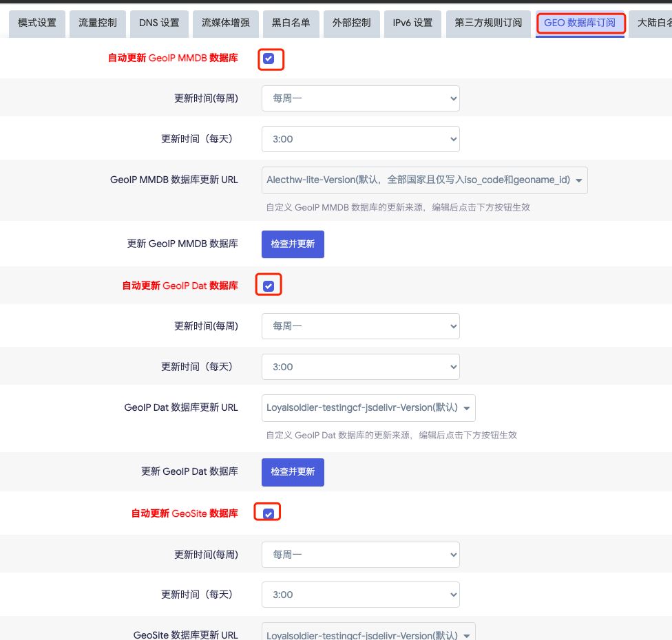Viewport: 672px width, 640px height.
Task: Toggle 自动更新 GeoIP Dat 数据库 checkbox
Action: (x=269, y=286)
